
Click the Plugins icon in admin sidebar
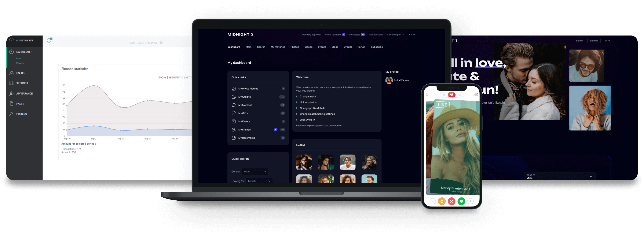pos(11,114)
